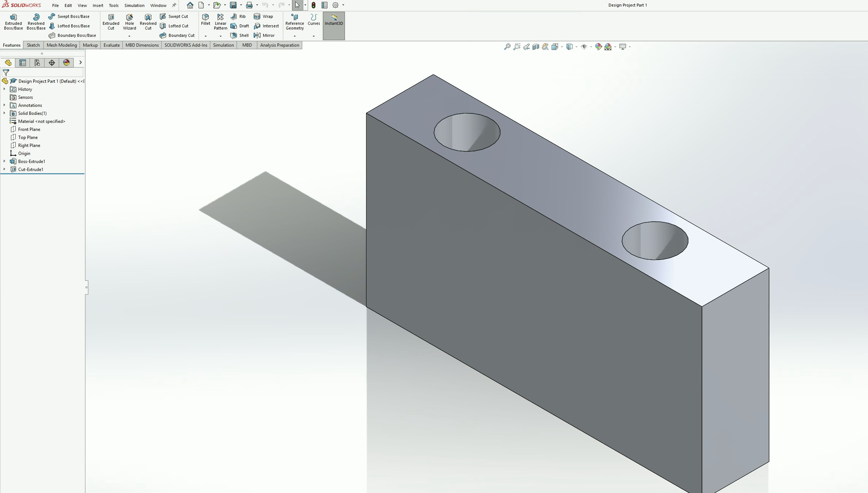Image resolution: width=868 pixels, height=493 pixels.
Task: Click the feature tree filter field
Action: click(42, 73)
